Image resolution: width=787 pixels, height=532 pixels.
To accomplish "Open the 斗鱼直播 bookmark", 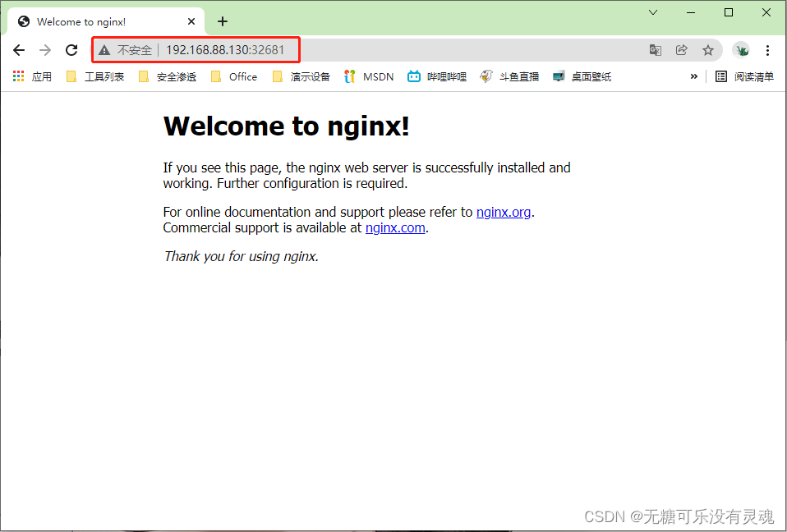I will click(x=509, y=76).
